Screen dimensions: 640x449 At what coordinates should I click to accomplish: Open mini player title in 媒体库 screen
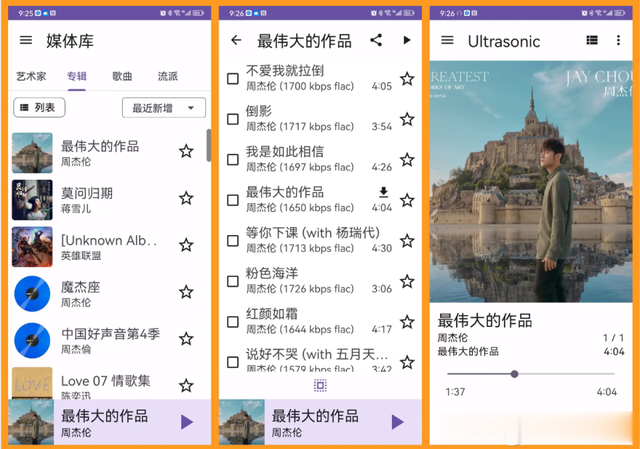pyautogui.click(x=104, y=416)
